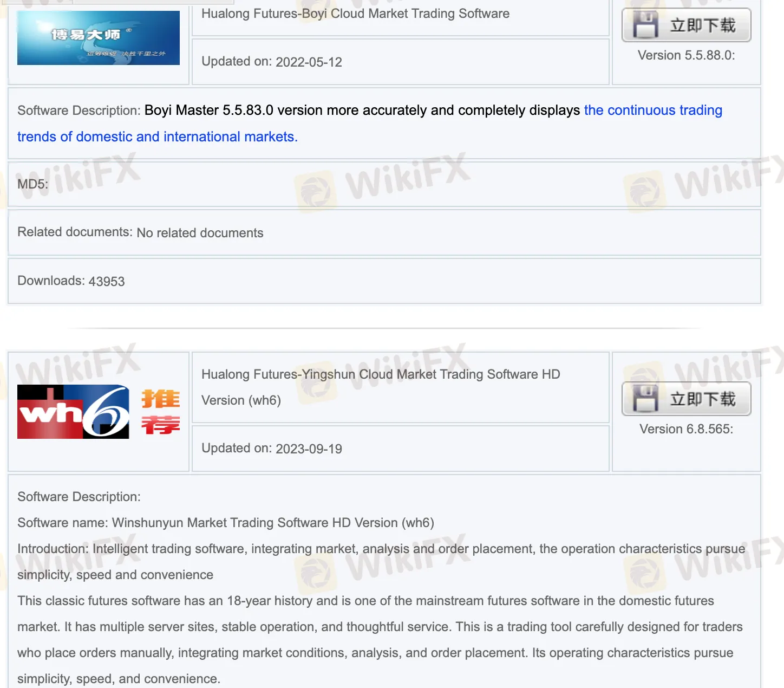Click the Version 6.8.565 label
This screenshot has width=784, height=688.
[686, 429]
